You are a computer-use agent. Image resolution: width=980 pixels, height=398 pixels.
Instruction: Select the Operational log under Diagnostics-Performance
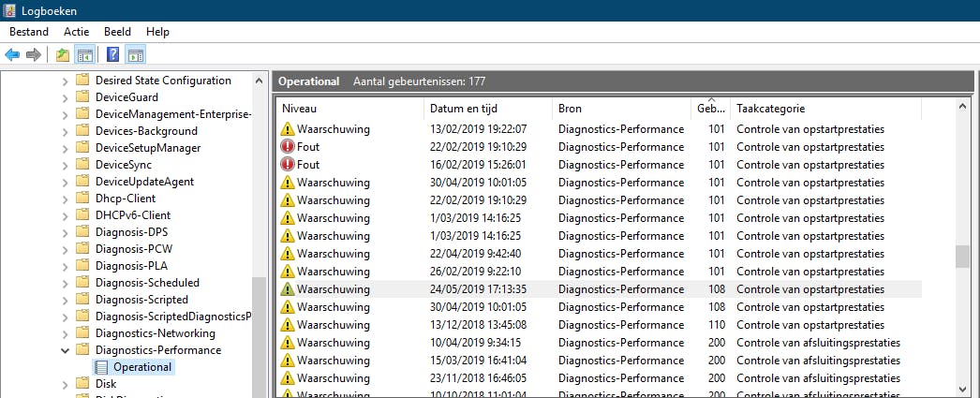(x=141, y=367)
